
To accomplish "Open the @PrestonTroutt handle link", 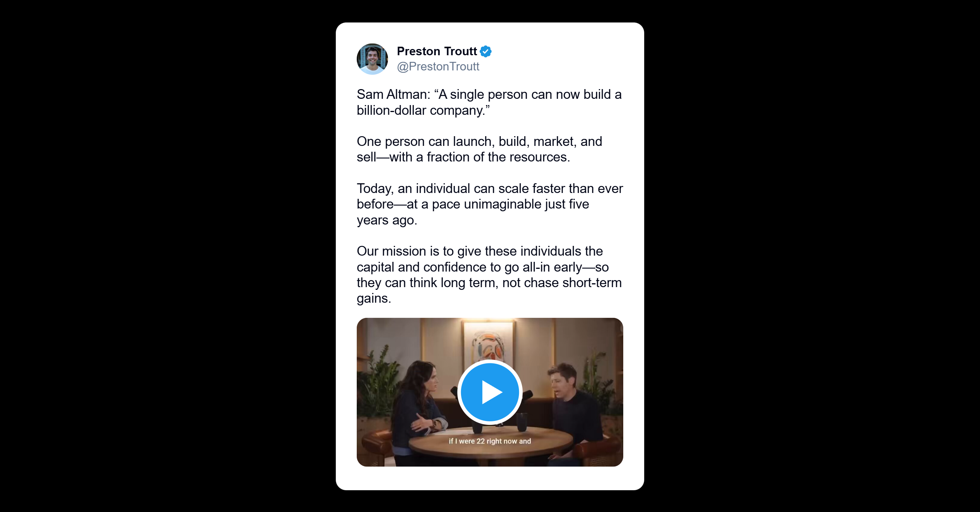I will coord(438,67).
